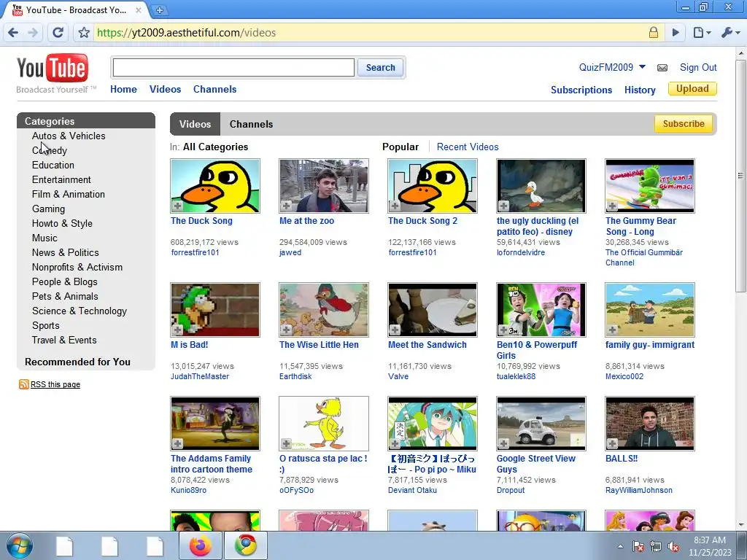
Task: Open the forrestfire101 channel under The Duck Song
Action: click(195, 252)
